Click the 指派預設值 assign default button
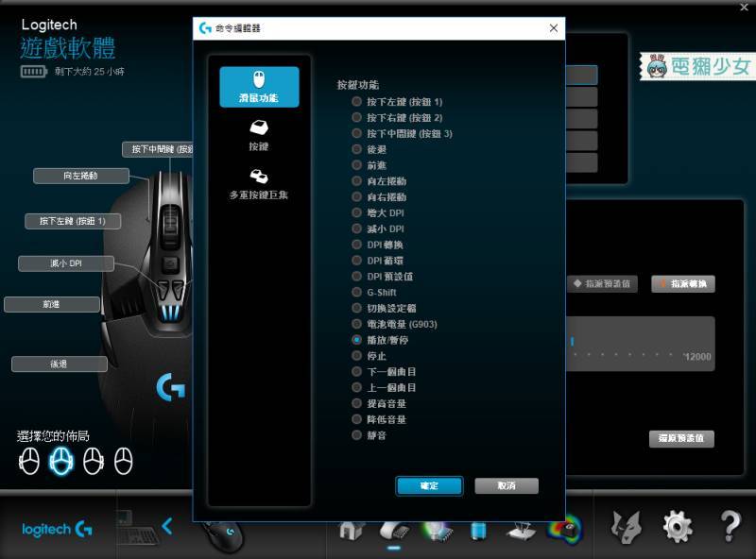The height and width of the screenshot is (559, 756). tap(603, 284)
